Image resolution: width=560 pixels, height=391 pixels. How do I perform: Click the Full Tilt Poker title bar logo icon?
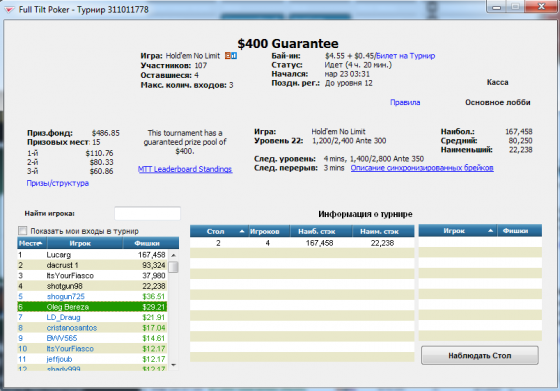pos(9,10)
